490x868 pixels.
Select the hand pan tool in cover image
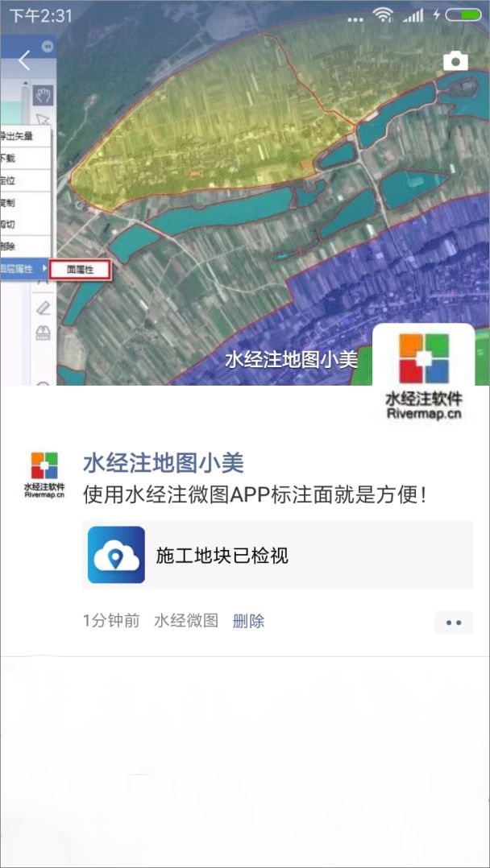tap(43, 95)
